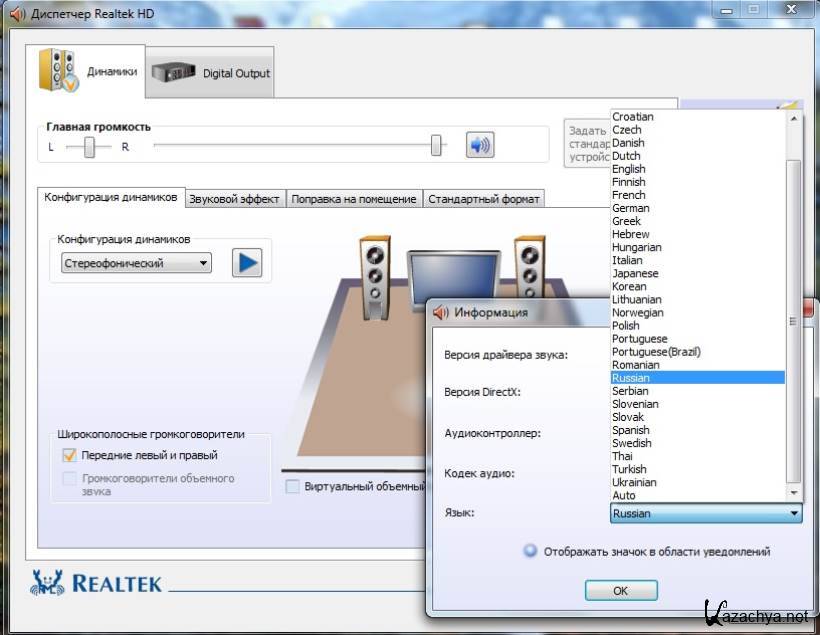820x635 pixels.
Task: Toggle Отображать значок в области уведомлений
Action: coord(530,551)
